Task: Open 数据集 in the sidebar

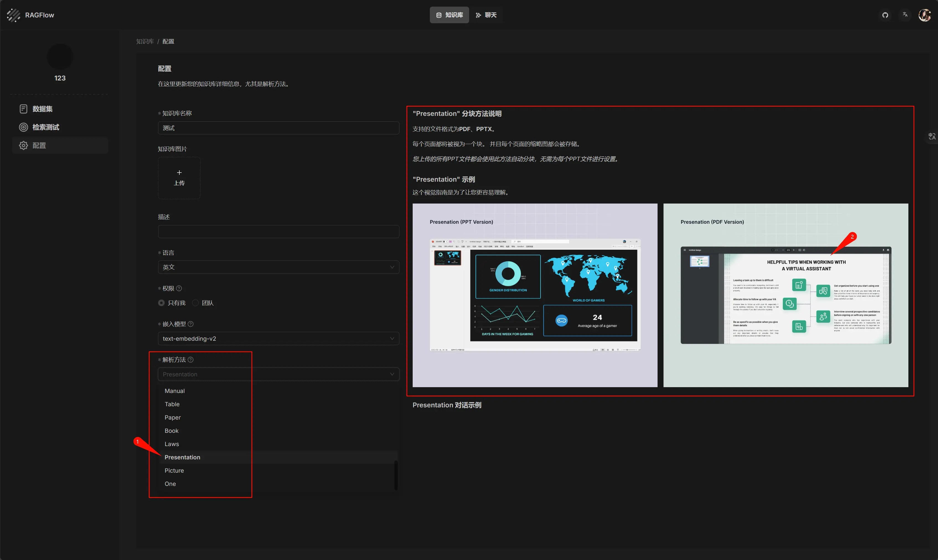Action: [42, 109]
